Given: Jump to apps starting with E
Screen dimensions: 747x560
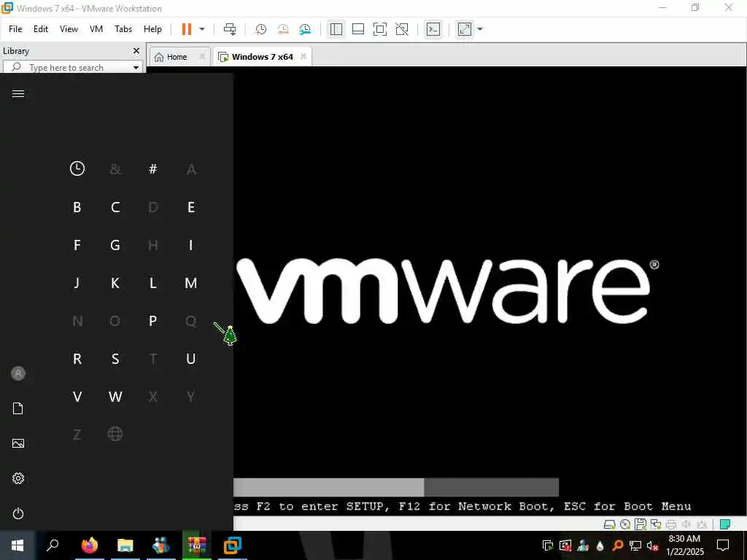Looking at the screenshot, I should (x=191, y=207).
